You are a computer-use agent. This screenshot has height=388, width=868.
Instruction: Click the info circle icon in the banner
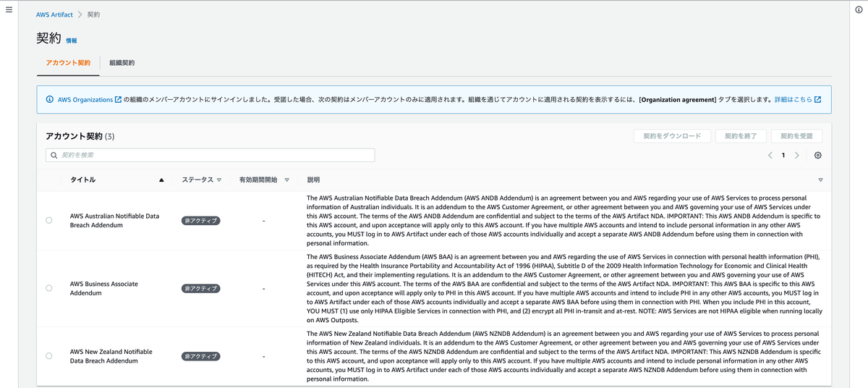tap(49, 100)
